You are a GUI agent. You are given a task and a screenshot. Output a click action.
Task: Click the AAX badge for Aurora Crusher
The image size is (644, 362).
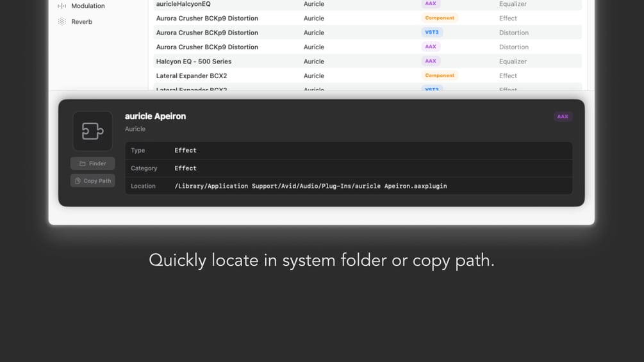[431, 47]
